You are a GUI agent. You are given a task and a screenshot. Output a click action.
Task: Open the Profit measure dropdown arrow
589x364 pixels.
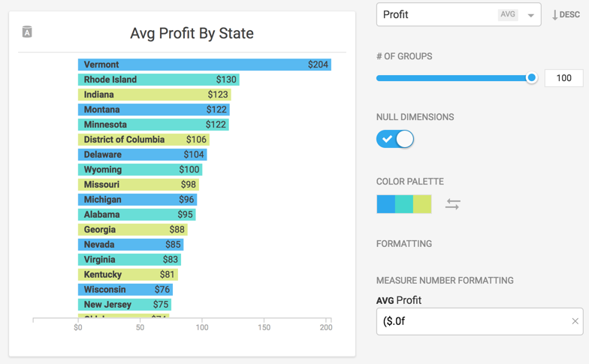[x=530, y=15]
